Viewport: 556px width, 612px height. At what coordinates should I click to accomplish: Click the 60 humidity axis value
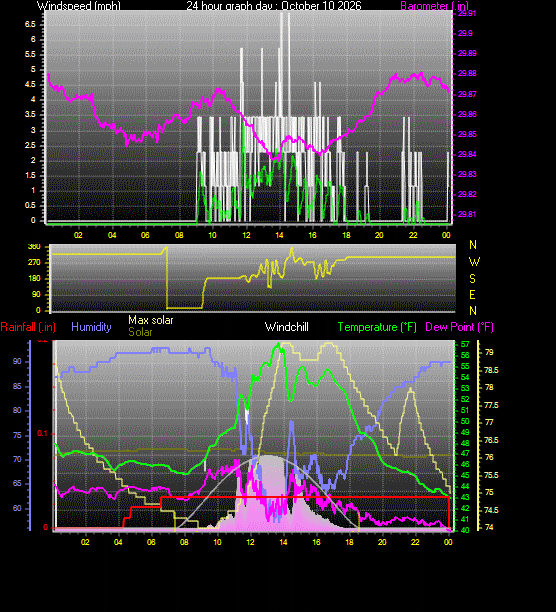pos(17,508)
